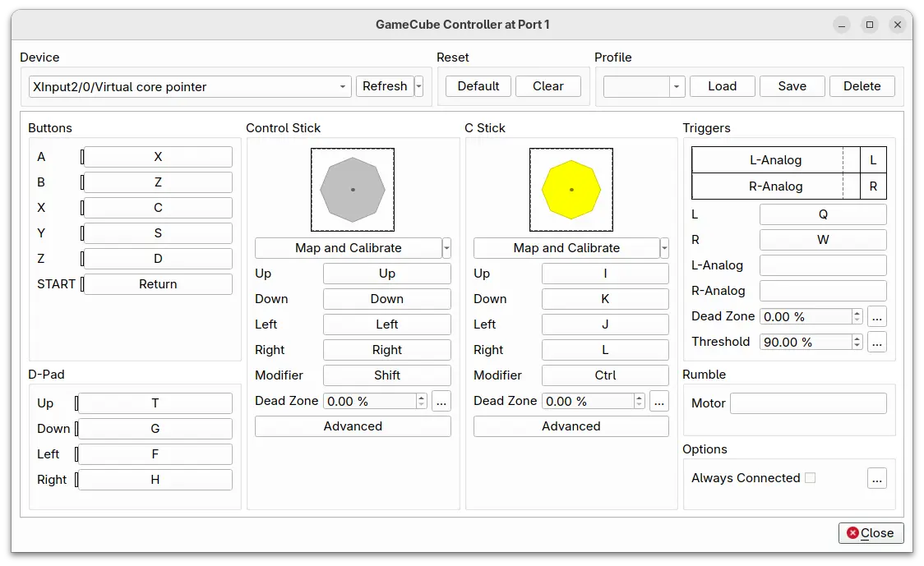924x566 pixels.
Task: Open C Stick Map and Calibrate arrow menu
Action: (664, 248)
